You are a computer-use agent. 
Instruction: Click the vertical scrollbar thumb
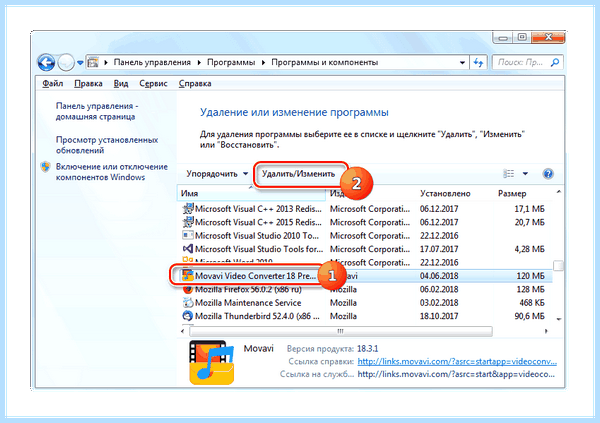(x=558, y=265)
